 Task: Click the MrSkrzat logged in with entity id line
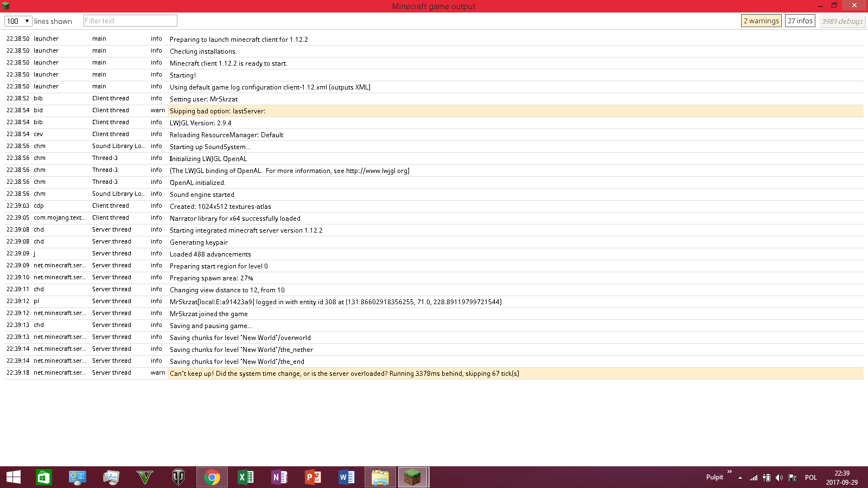(336, 302)
